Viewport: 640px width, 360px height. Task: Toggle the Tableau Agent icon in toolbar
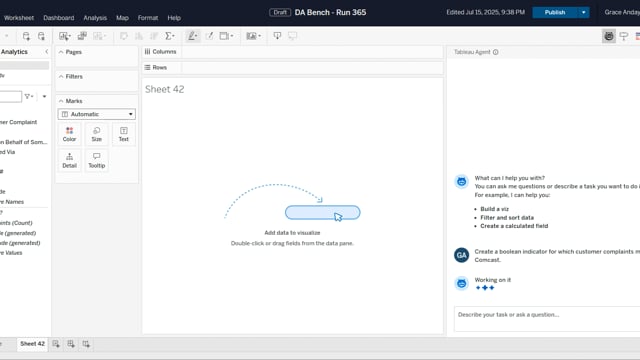(609, 36)
